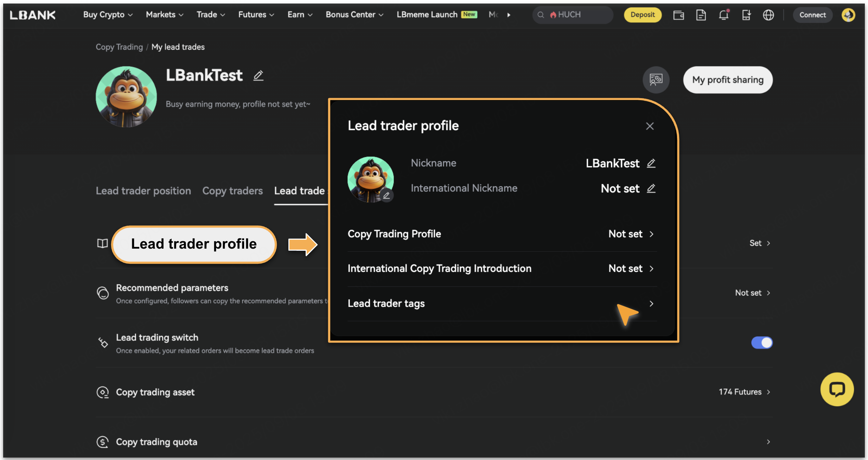The width and height of the screenshot is (868, 460).
Task: Switch to Lead trader position tab
Action: (x=143, y=191)
